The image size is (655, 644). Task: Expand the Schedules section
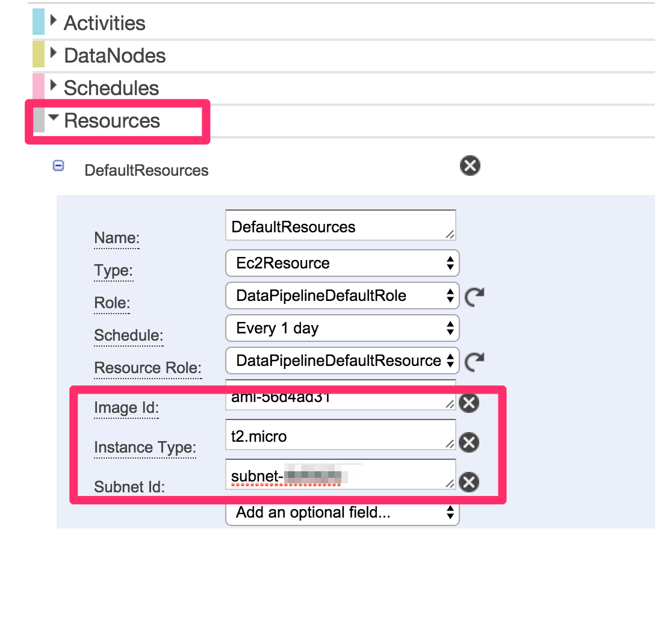(x=53, y=85)
